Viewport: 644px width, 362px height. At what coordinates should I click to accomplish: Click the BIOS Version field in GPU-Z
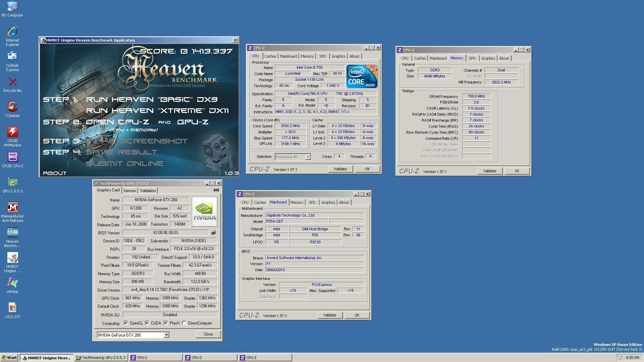165,233
